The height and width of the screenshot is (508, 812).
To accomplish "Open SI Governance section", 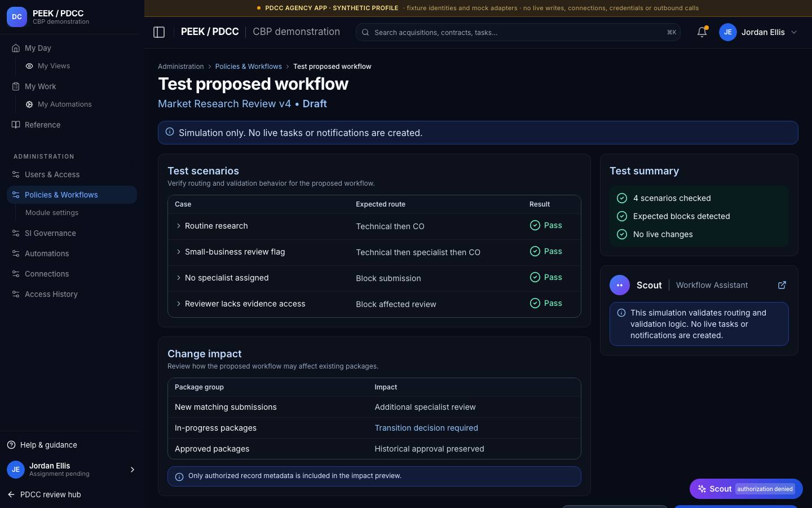I will [x=72, y=233].
